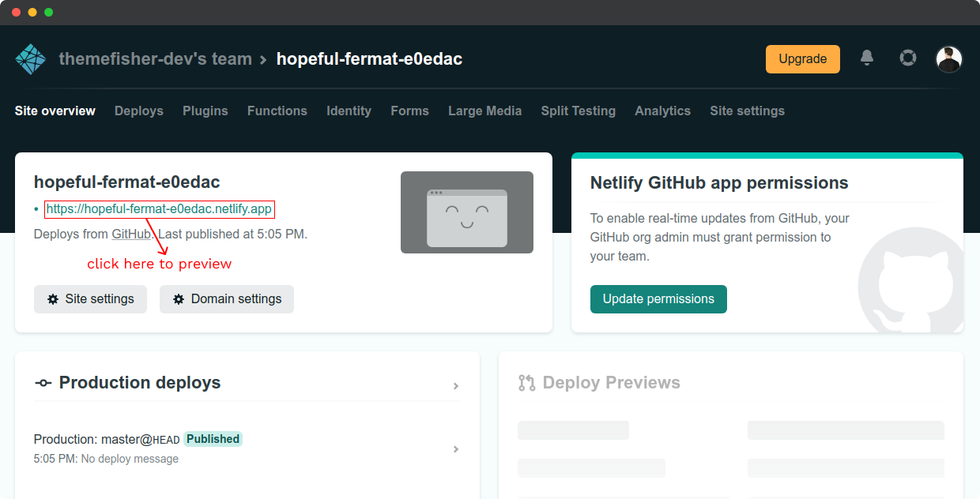The height and width of the screenshot is (499, 980).
Task: Click the site preview screenshot thumbnail
Action: point(467,212)
